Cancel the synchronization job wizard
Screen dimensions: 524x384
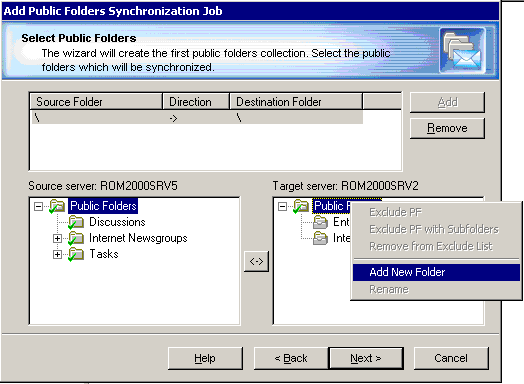click(x=451, y=358)
